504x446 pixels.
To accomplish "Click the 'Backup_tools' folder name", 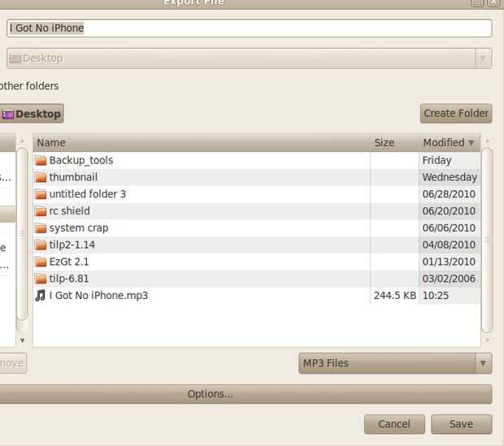I will click(81, 160).
